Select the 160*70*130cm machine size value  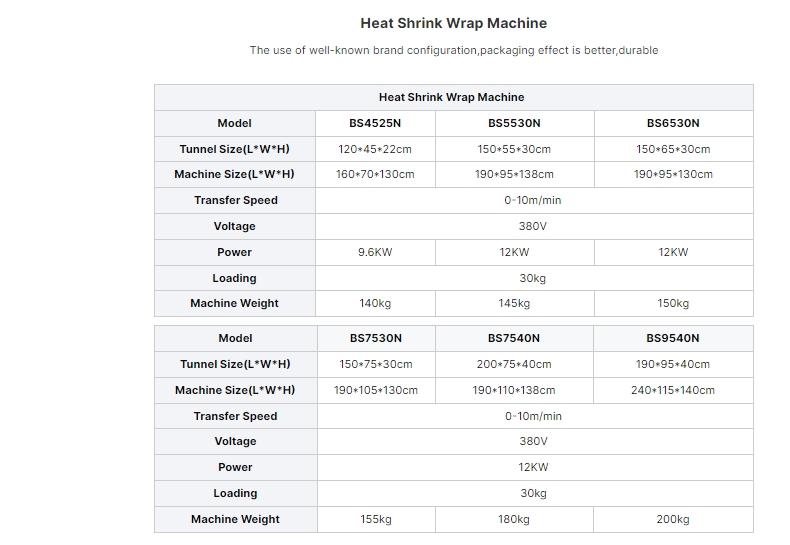tap(375, 174)
